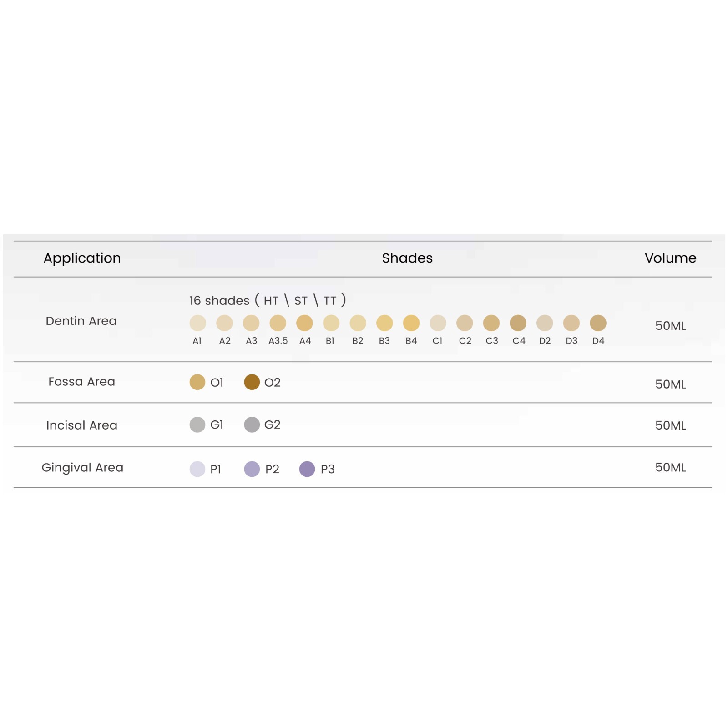Click the C1 shade circle

point(438,323)
